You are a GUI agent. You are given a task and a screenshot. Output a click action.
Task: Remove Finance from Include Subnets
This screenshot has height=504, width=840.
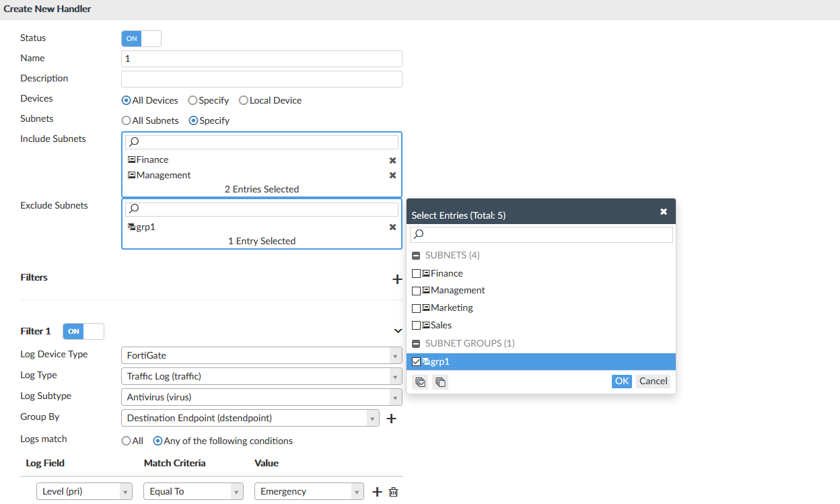tap(392, 160)
